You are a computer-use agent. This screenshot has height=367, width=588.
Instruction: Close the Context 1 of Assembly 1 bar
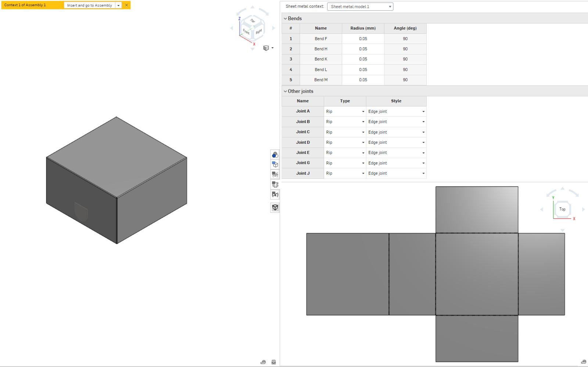(x=126, y=5)
